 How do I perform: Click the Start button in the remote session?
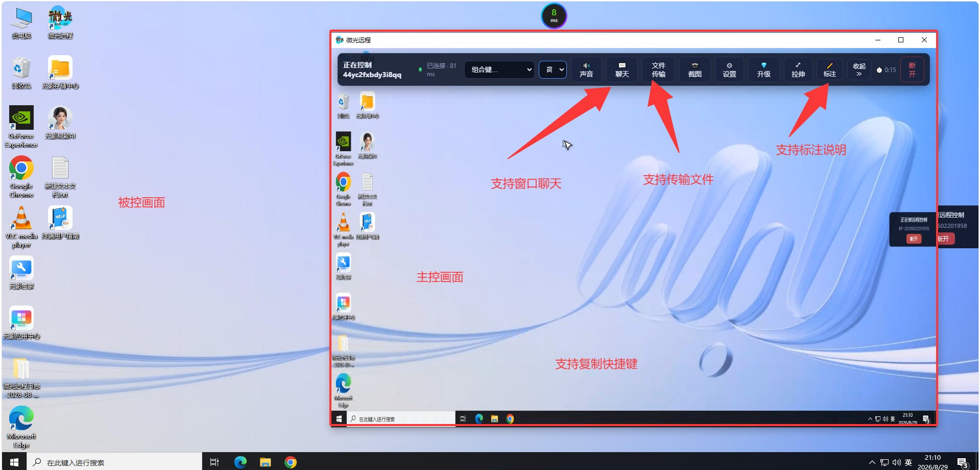[339, 418]
